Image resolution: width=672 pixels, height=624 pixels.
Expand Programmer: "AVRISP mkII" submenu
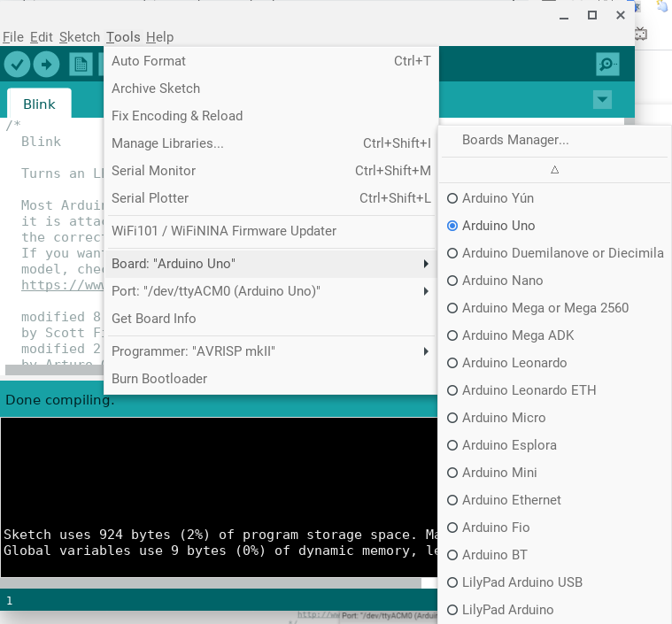point(271,351)
